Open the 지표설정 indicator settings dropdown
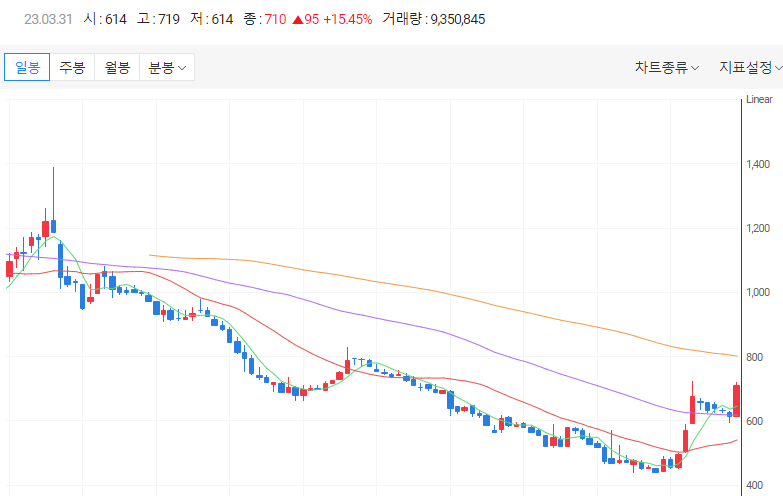The image size is (783, 496). click(x=751, y=67)
